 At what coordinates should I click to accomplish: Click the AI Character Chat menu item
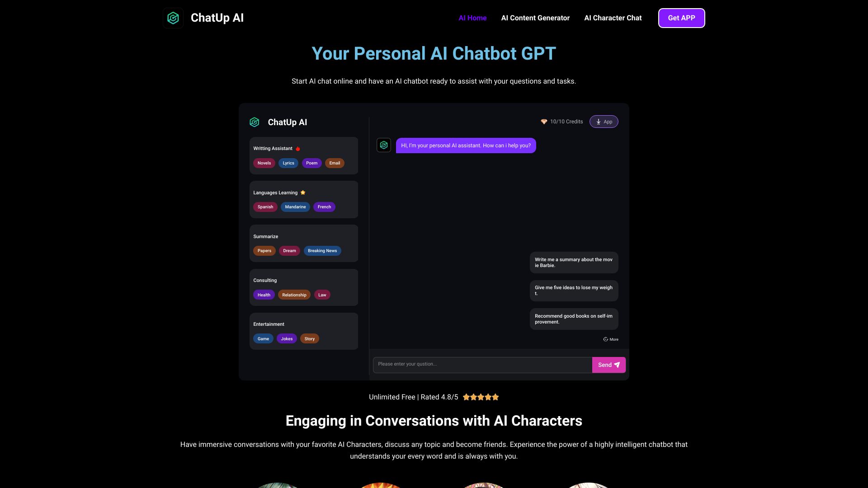pos(613,18)
